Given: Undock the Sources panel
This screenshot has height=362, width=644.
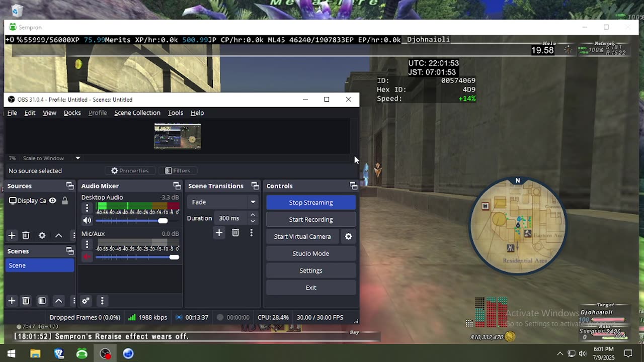Looking at the screenshot, I should pos(70,186).
